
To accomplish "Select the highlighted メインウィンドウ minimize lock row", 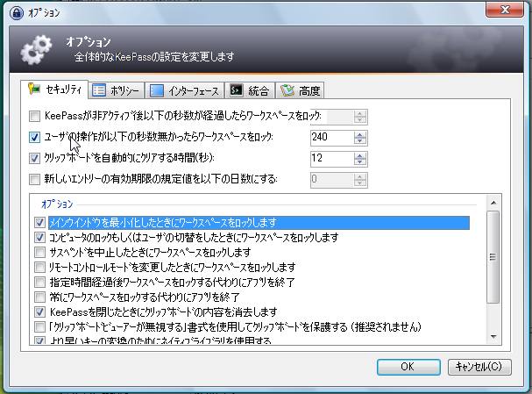I will (x=259, y=223).
